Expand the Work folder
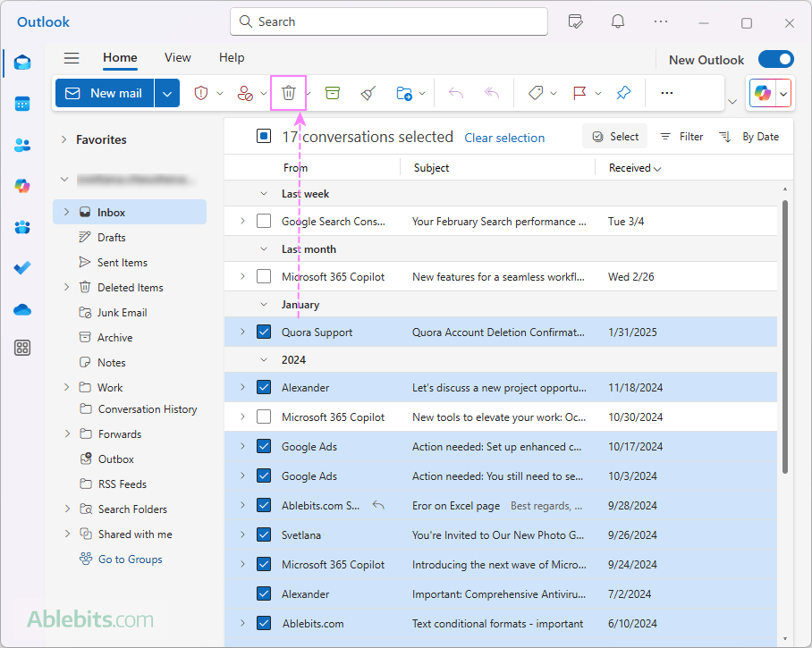The image size is (812, 648). coord(66,388)
